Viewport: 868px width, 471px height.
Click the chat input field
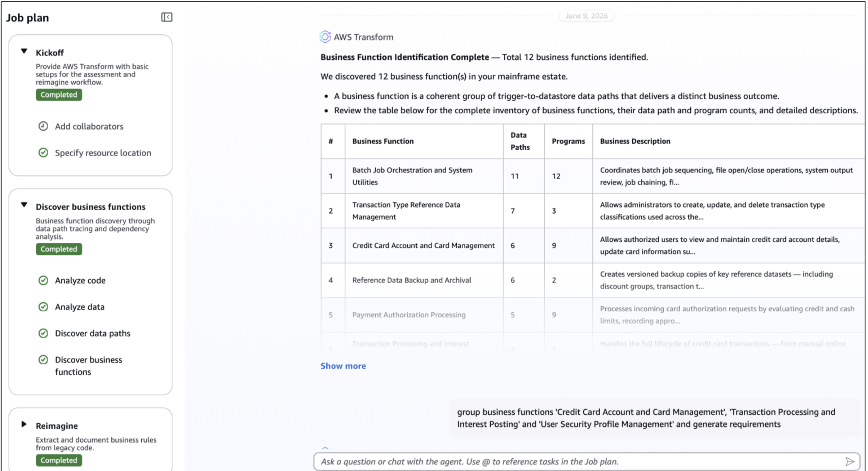[x=586, y=462]
